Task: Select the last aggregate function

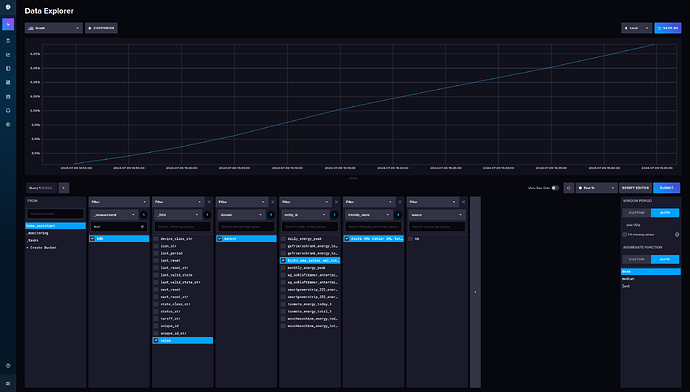Action: (651, 286)
